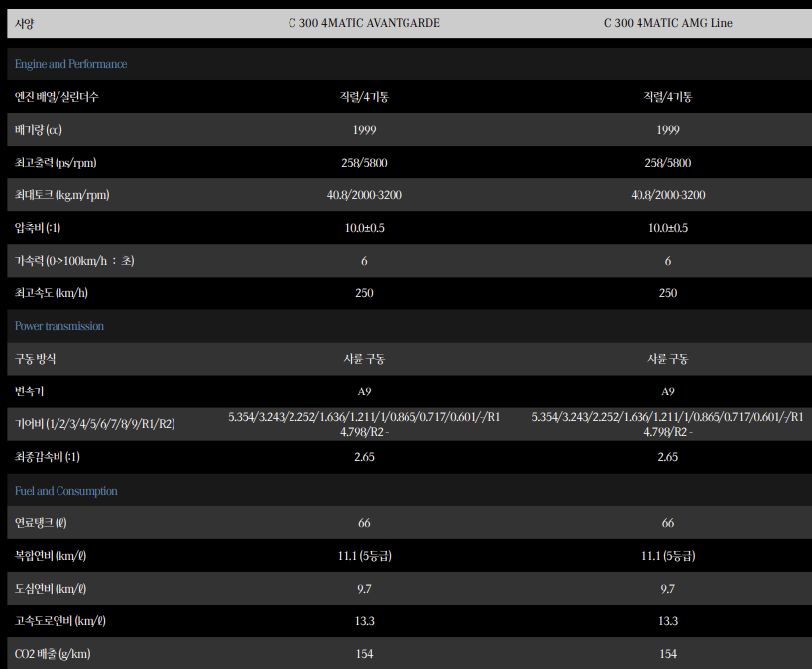
Task: Click AMG Line city economy '9.7'
Action: pyautogui.click(x=668, y=589)
